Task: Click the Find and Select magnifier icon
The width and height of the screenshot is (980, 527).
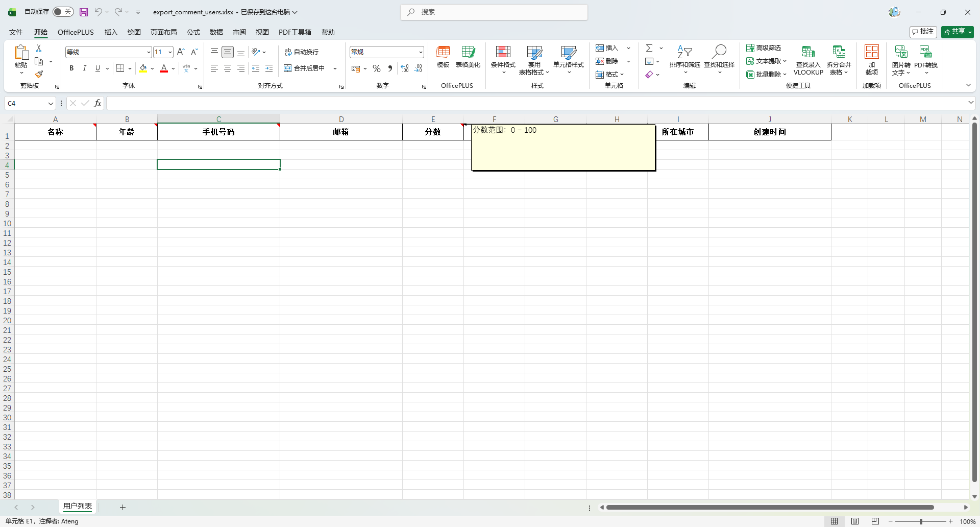Action: pos(719,51)
